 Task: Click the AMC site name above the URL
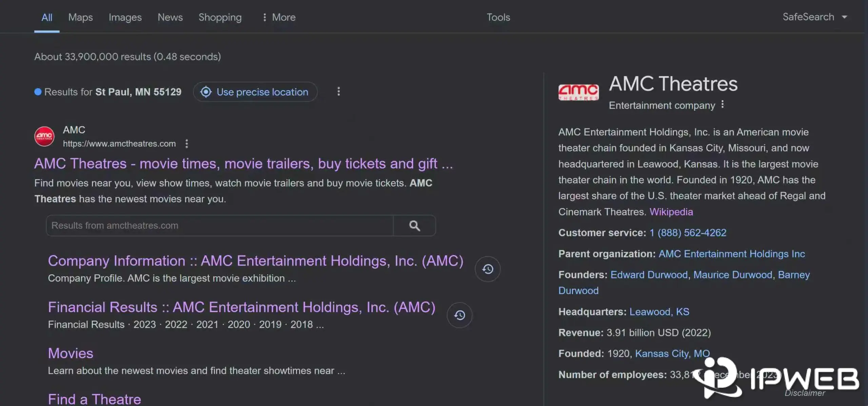coord(74,130)
